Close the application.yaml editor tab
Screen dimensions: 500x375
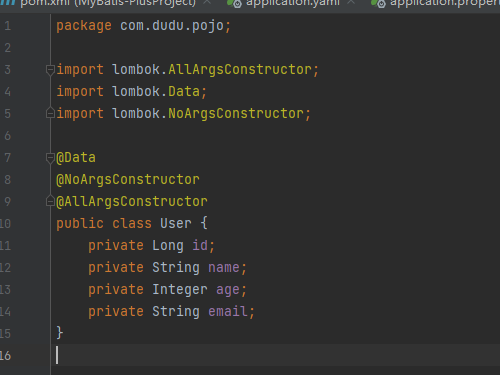(351, 3)
